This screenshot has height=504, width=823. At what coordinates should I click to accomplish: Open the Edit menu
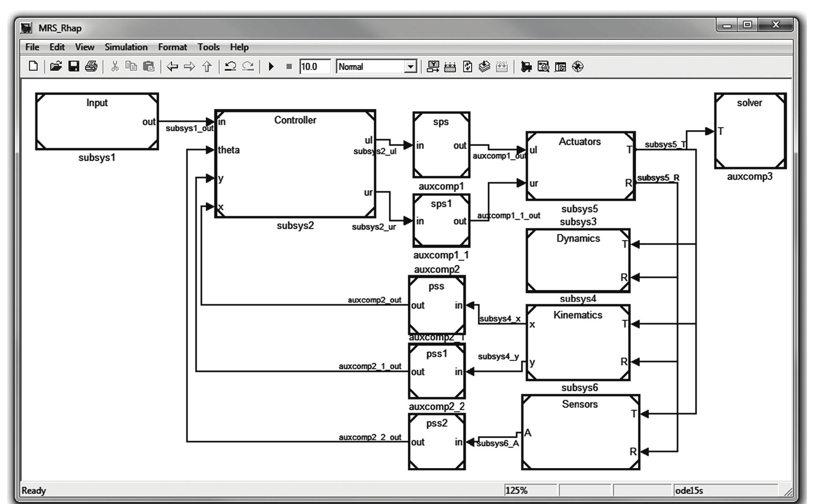(x=57, y=47)
